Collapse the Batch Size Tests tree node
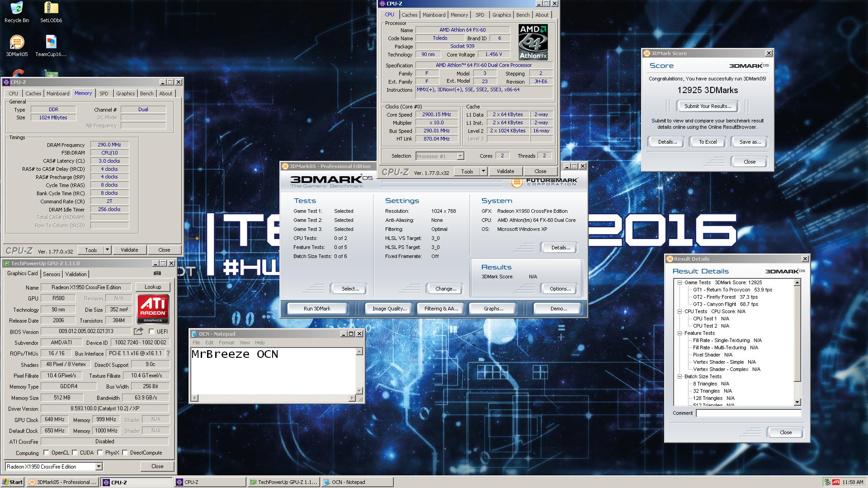The image size is (868, 488). coord(679,376)
